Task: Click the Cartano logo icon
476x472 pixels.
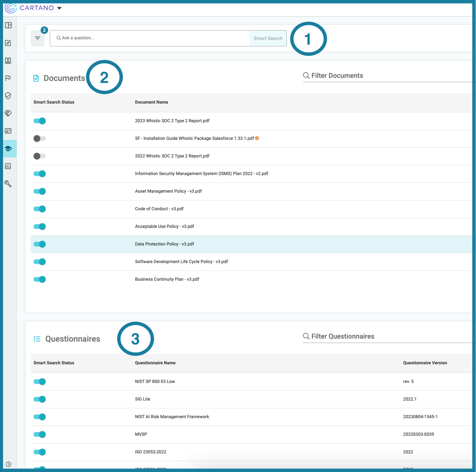Action: pos(11,8)
